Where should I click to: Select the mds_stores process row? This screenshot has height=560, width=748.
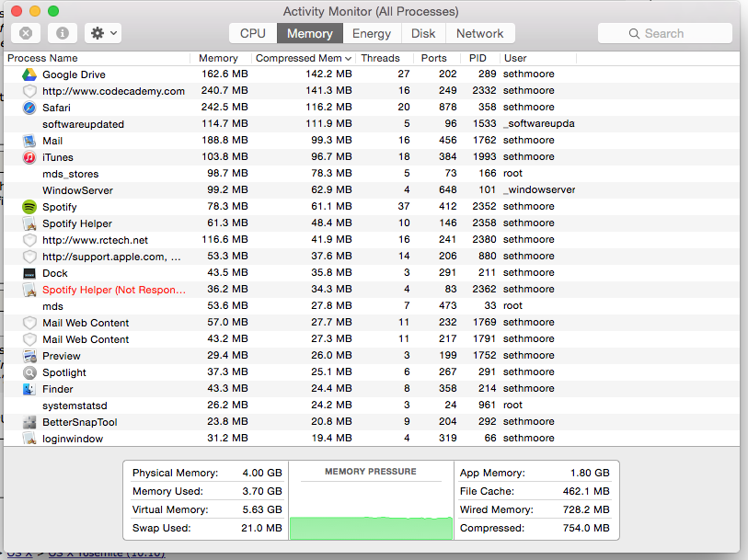[372, 174]
